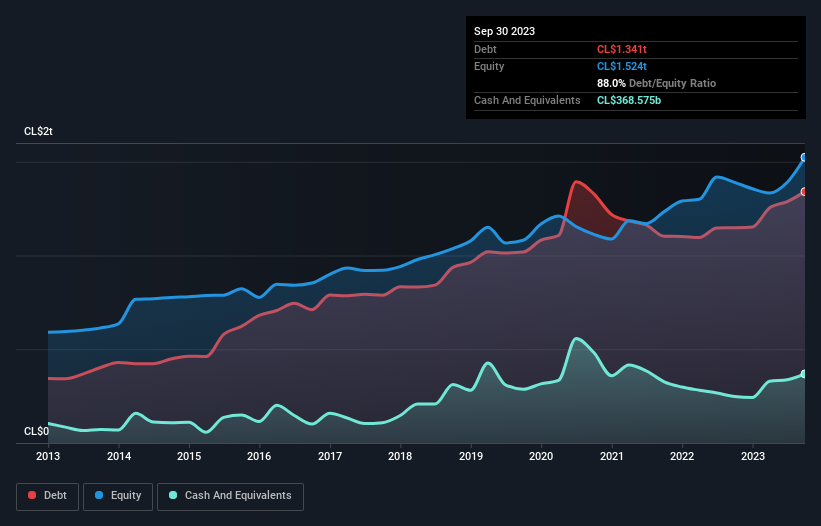Select the CL$1.341t Debt value in tooltip
821x526 pixels.
622,49
